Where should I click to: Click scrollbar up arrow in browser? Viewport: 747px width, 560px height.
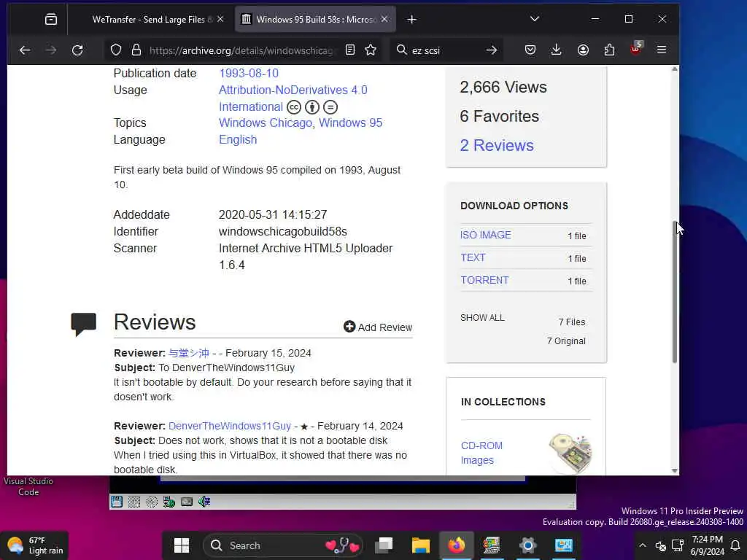[675, 69]
